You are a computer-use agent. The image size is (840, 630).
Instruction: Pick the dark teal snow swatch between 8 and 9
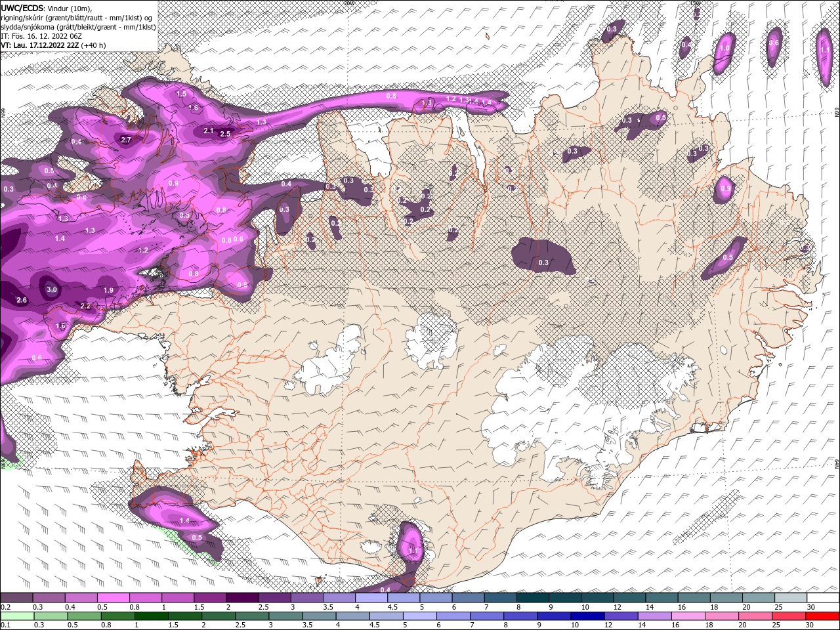pyautogui.click(x=533, y=598)
